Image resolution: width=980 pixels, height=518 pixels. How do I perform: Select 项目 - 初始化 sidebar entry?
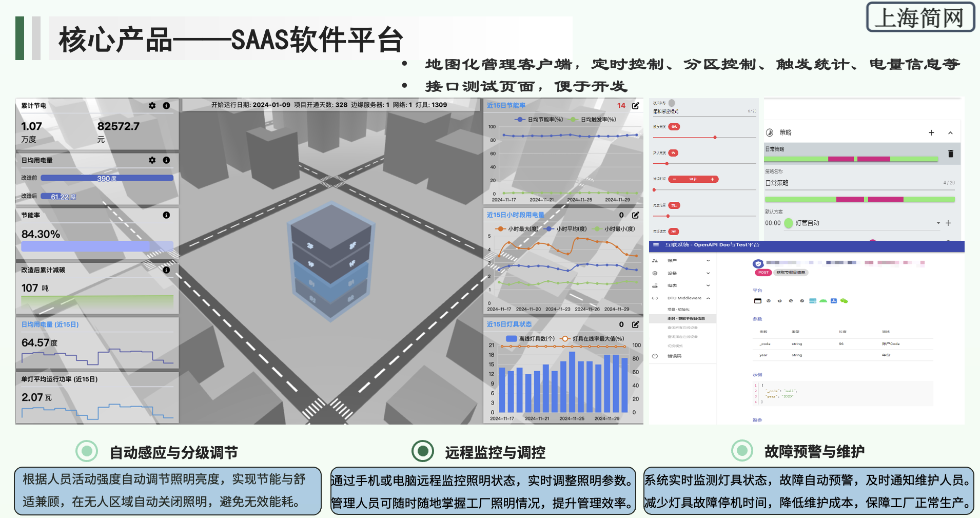point(678,310)
